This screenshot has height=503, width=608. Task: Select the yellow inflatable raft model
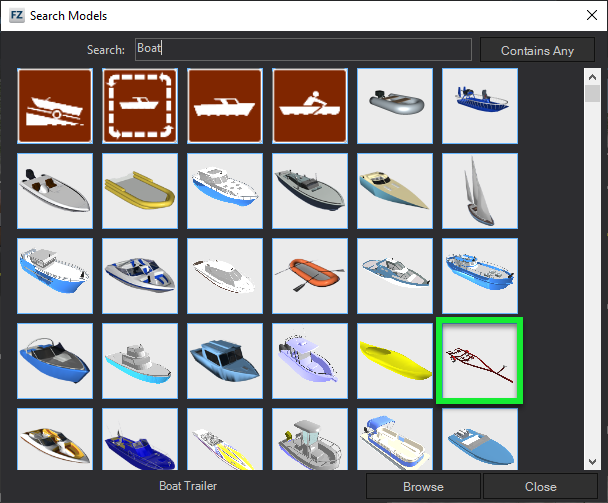[x=140, y=191]
